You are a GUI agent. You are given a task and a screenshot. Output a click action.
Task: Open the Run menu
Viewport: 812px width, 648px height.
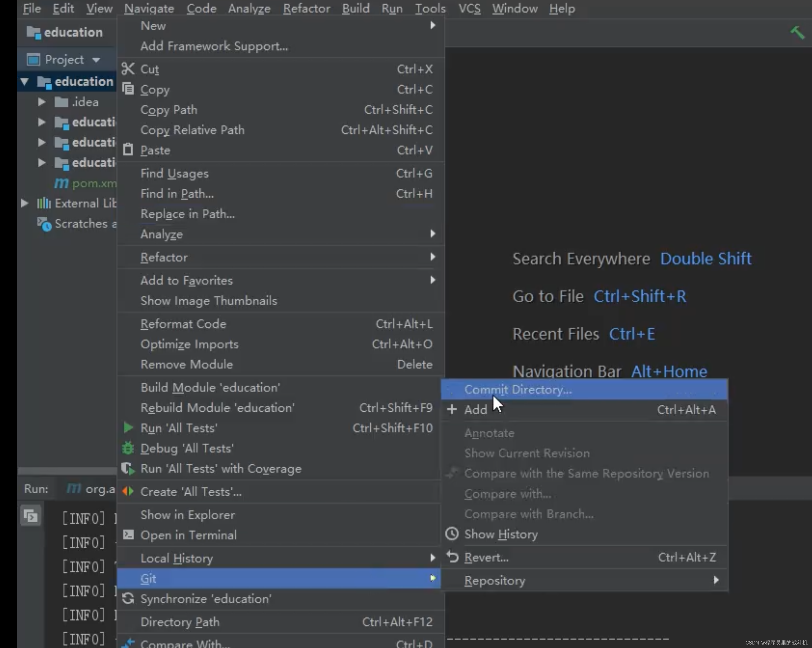pyautogui.click(x=392, y=8)
